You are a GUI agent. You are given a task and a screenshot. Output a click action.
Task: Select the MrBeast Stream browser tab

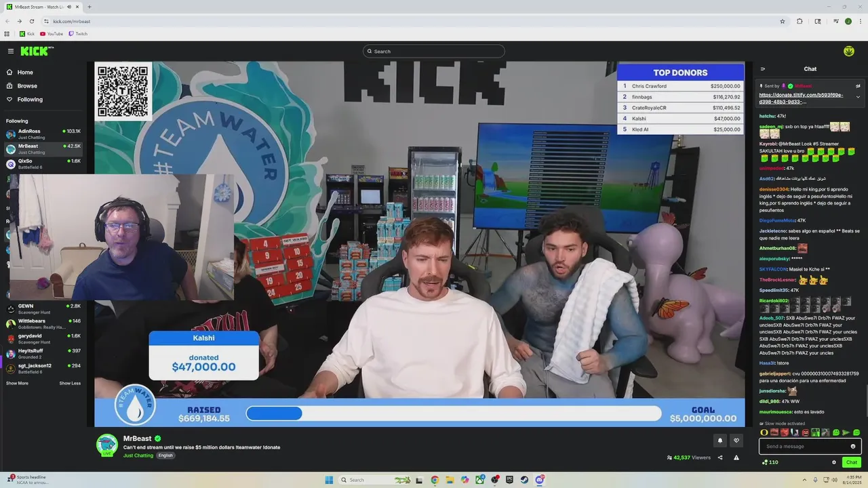(x=42, y=7)
